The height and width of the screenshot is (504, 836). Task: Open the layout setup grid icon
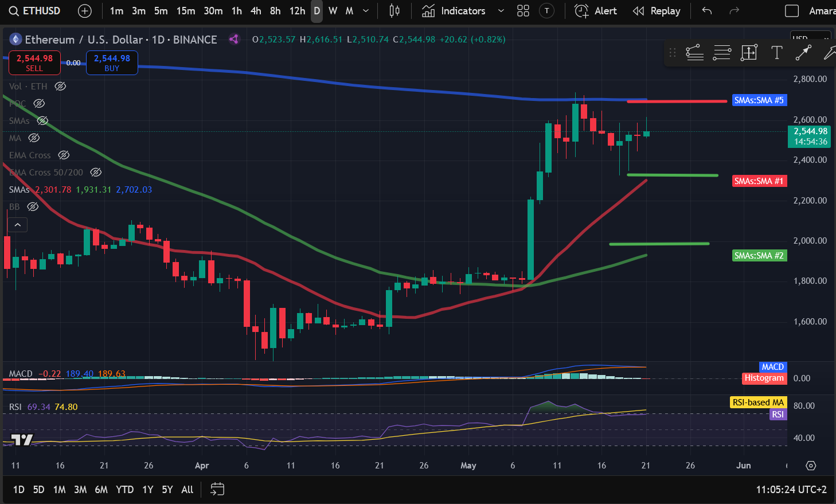point(523,11)
